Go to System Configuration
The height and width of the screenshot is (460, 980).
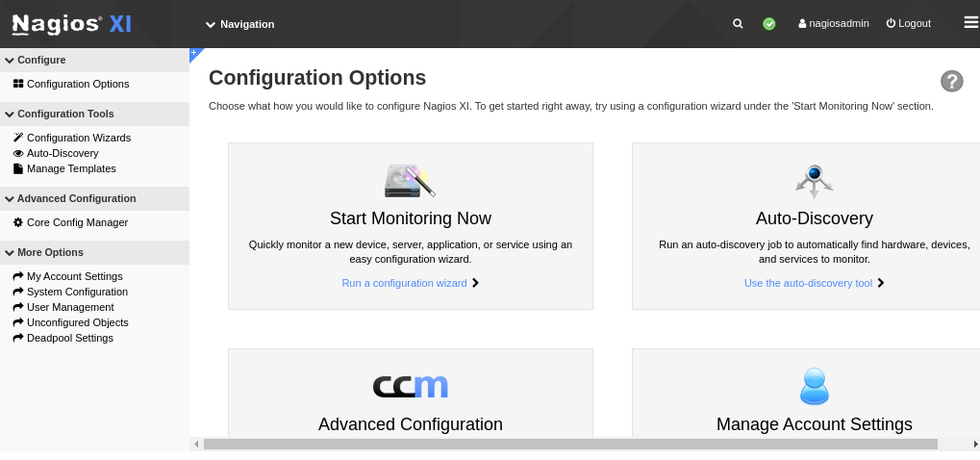tap(78, 292)
